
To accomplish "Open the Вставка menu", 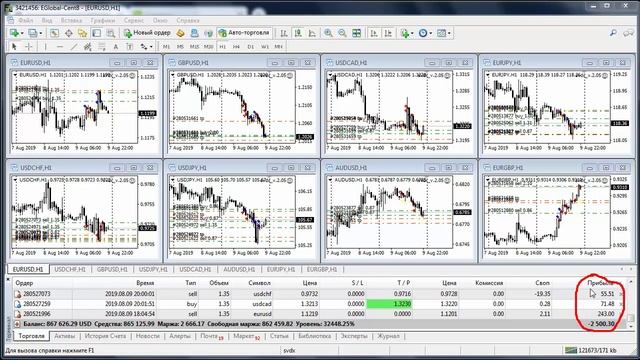I will pos(71,20).
